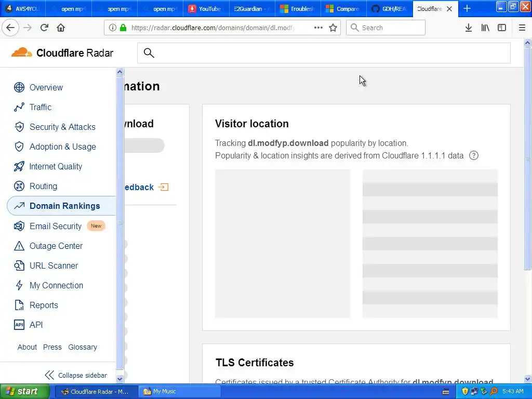
Task: Switch to the GDH/README GitHub tab
Action: (390, 9)
